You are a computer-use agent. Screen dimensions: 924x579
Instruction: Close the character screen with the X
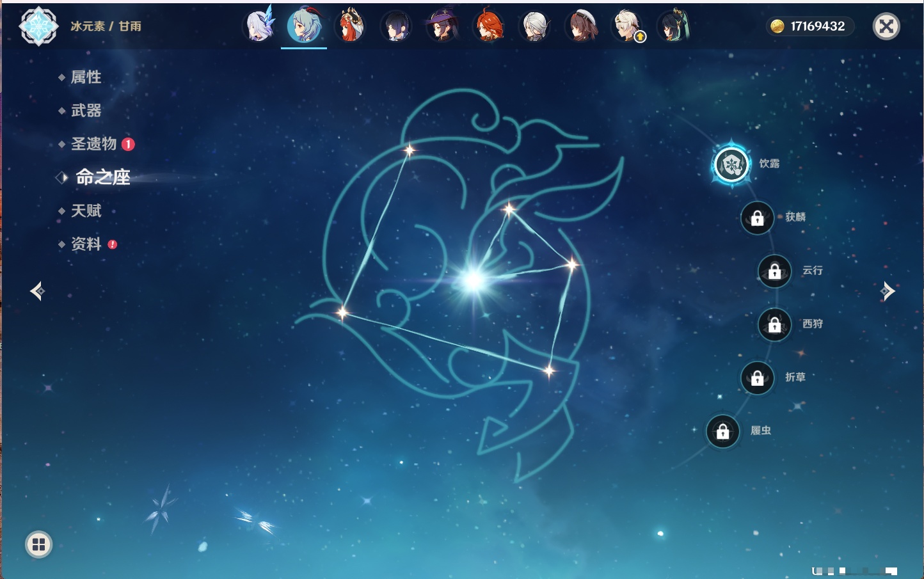(886, 26)
